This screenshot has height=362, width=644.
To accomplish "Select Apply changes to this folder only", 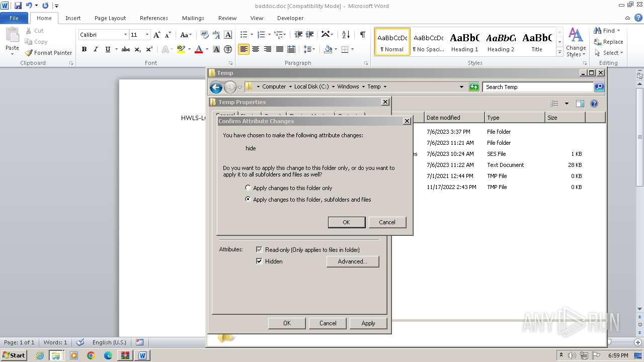I will [x=289, y=188].
